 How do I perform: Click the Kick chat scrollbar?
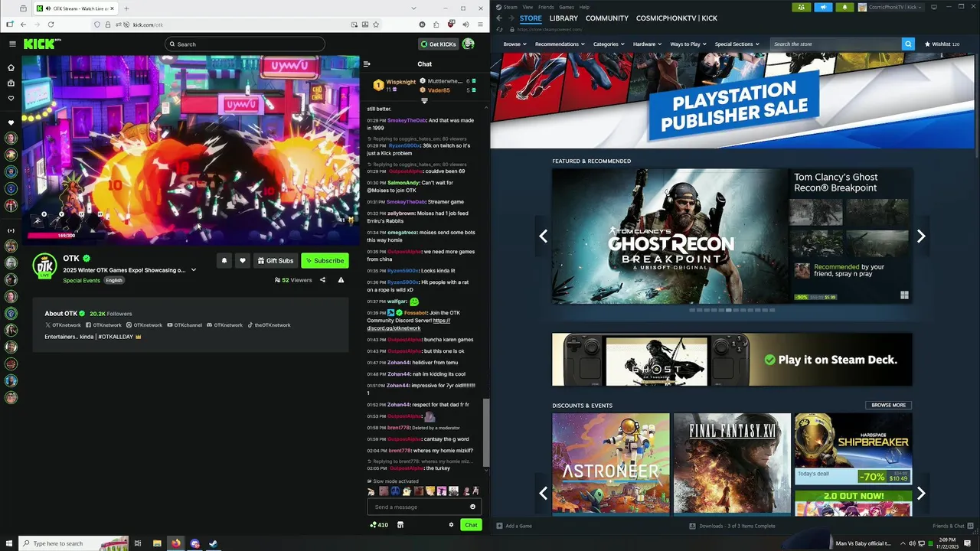point(486,432)
